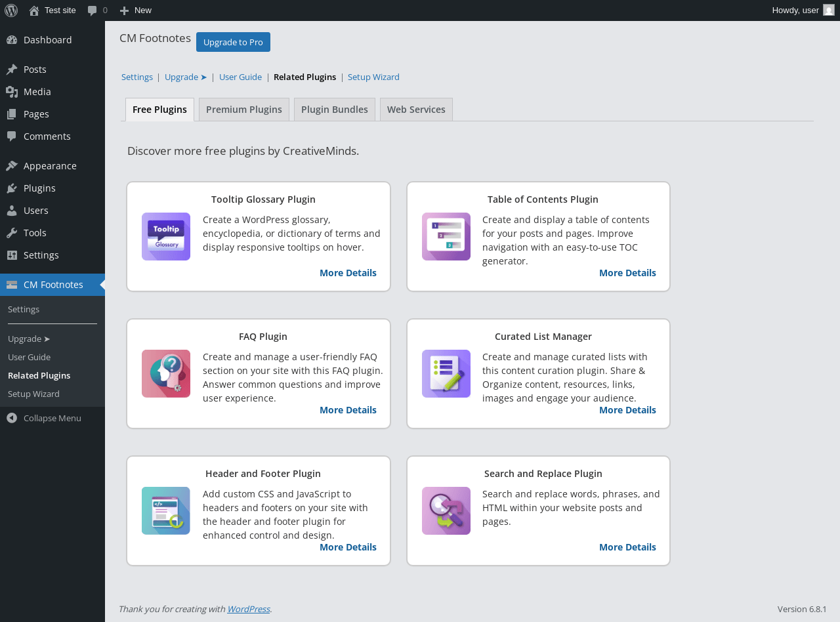Click the Dashboard gauge icon
Viewport: 840px width, 622px height.
[12, 40]
